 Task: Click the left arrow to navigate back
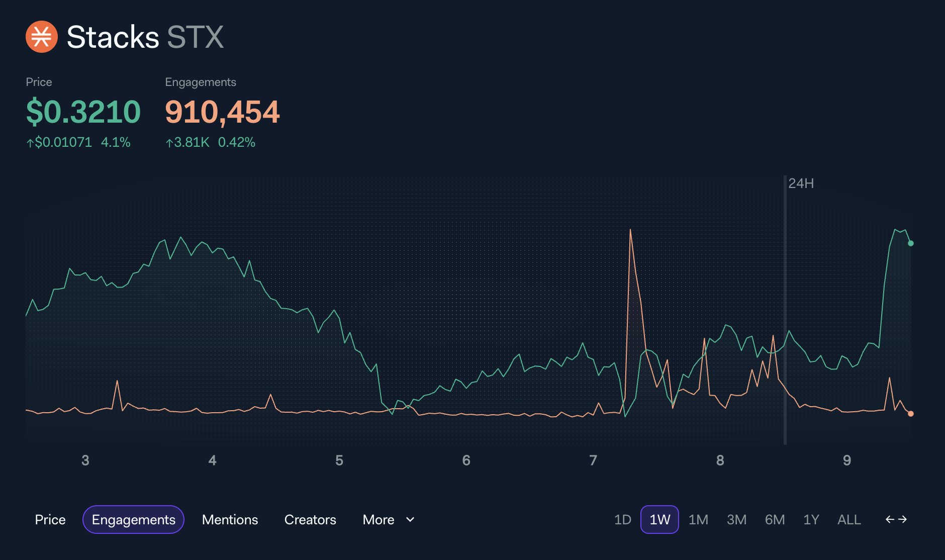[x=890, y=519]
